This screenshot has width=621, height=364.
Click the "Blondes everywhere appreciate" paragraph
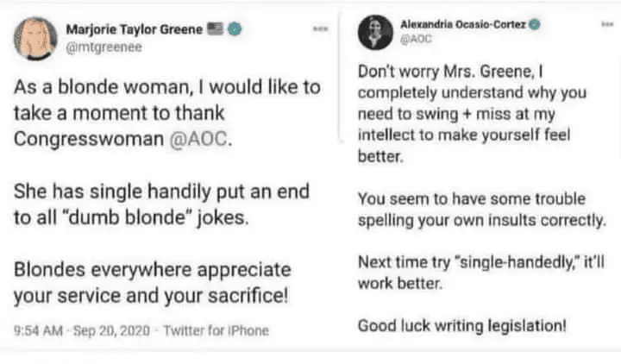pos(152,283)
